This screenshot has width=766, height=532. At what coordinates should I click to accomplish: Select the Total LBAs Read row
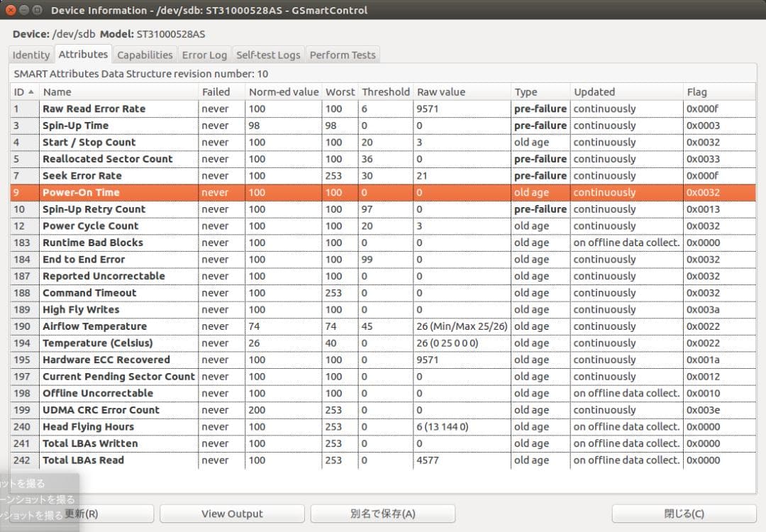[x=83, y=460]
